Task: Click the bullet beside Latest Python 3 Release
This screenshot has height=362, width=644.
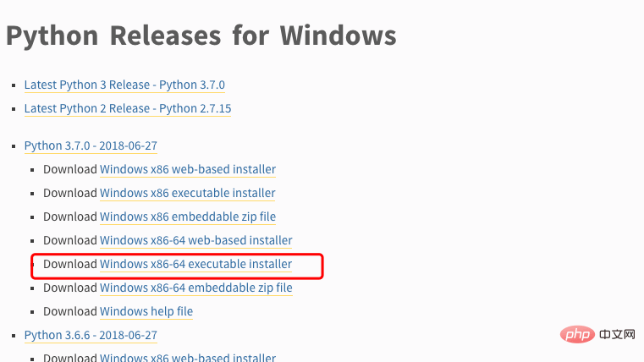Action: (14, 85)
